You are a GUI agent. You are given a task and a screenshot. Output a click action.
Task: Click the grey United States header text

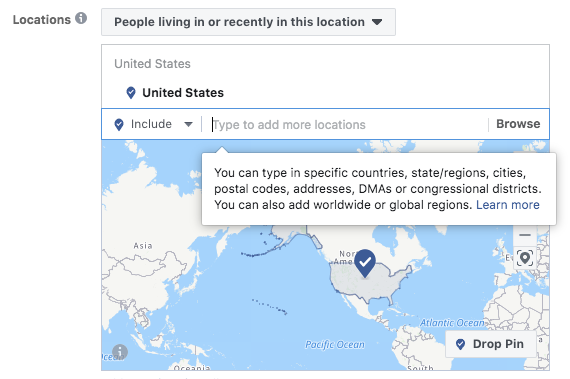tap(152, 64)
